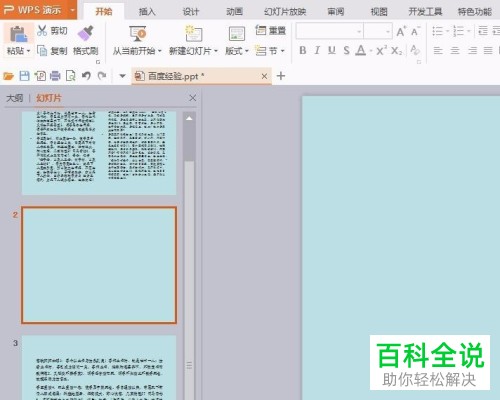Open the 幻灯片放映 ribbon tab
The image size is (500, 400).
click(285, 12)
